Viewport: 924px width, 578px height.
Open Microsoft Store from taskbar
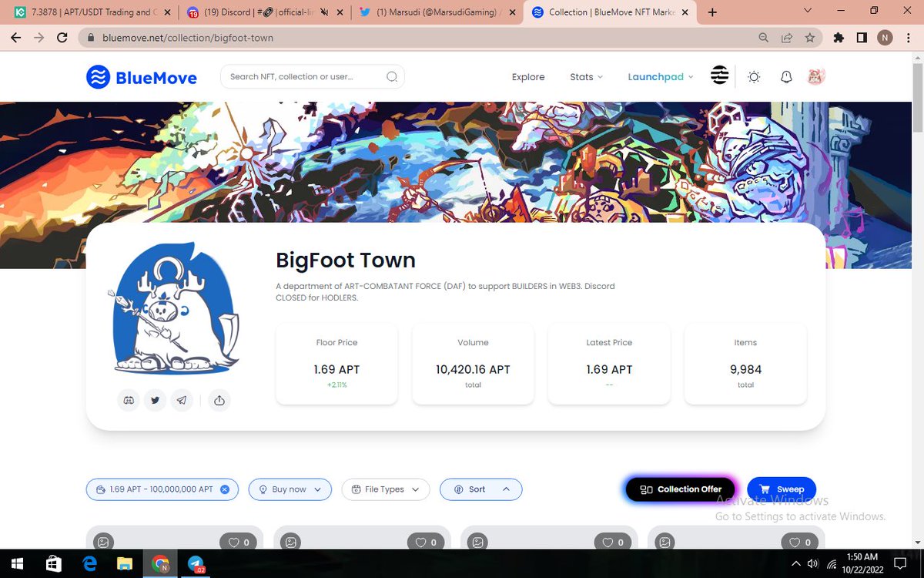click(x=53, y=563)
